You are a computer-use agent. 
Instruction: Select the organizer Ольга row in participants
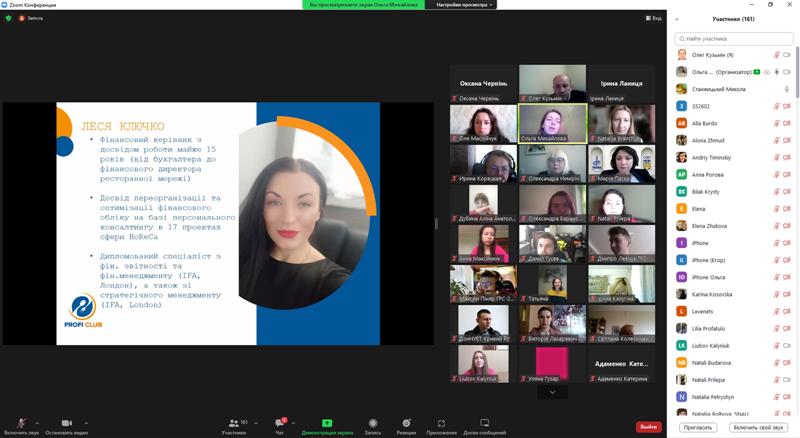(734, 72)
